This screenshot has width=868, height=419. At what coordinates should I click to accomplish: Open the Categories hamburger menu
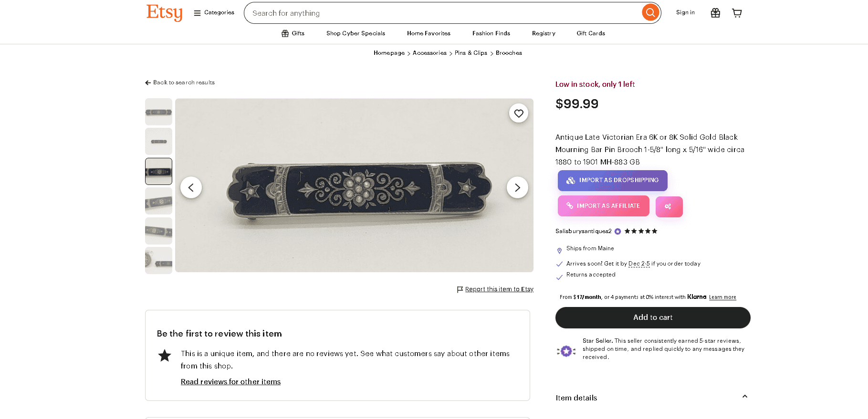coord(214,13)
